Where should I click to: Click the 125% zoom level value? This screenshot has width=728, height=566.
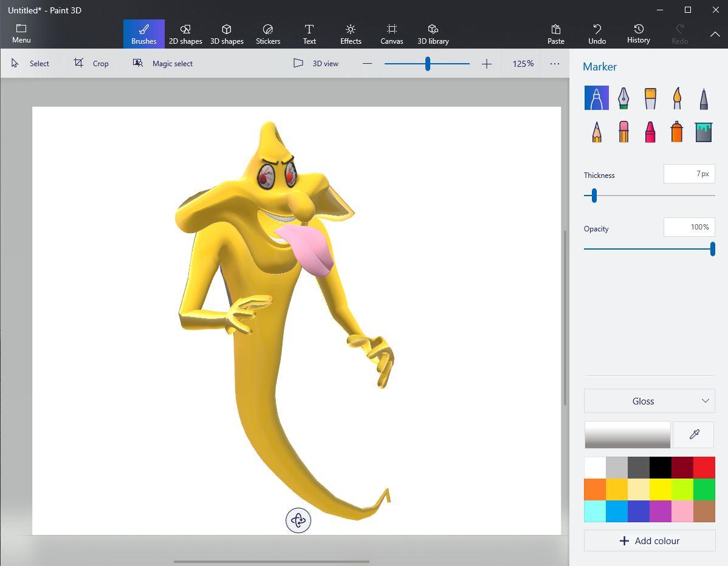[x=523, y=64]
